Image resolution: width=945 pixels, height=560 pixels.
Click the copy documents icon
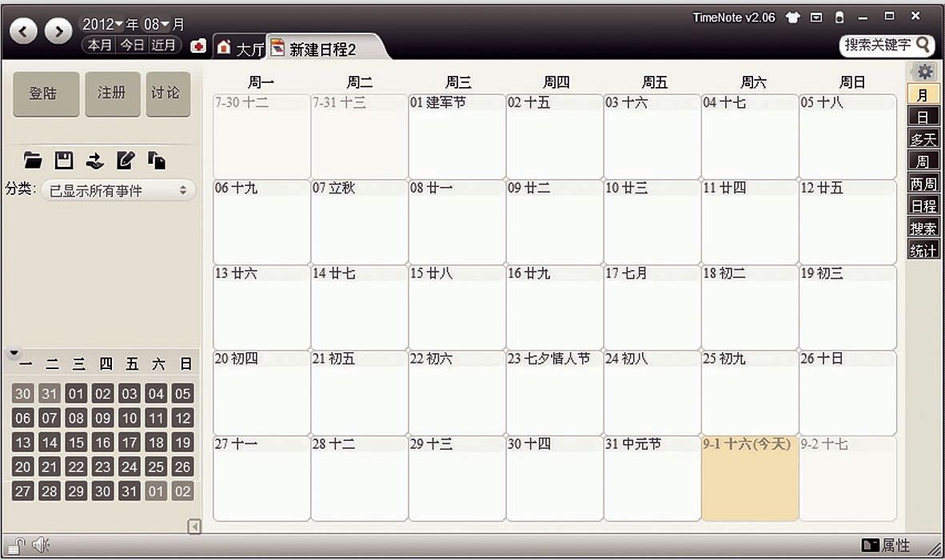[x=157, y=161]
